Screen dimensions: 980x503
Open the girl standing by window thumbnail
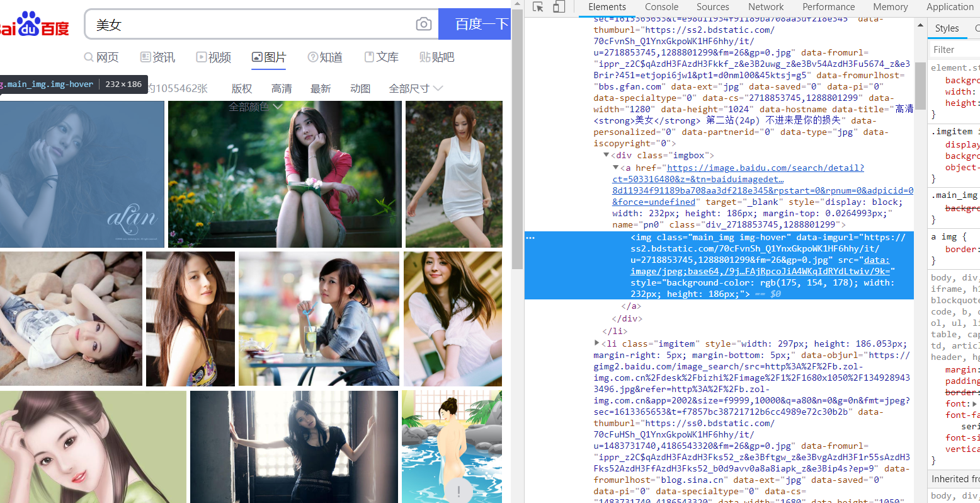coord(294,447)
